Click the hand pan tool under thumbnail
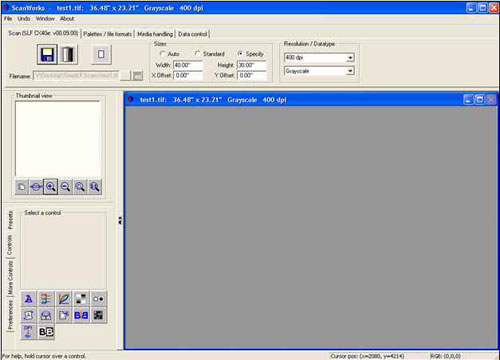The image size is (500, 360). pyautogui.click(x=21, y=187)
